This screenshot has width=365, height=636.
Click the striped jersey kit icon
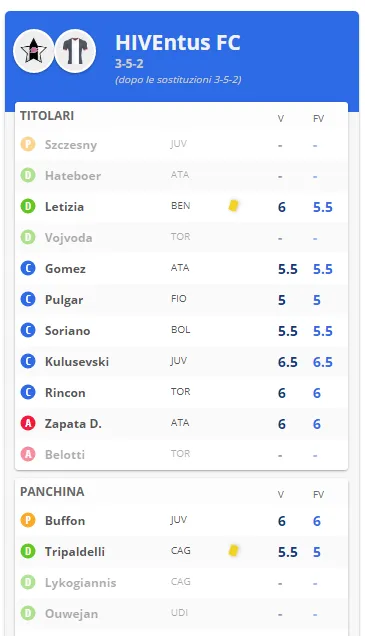(75, 51)
